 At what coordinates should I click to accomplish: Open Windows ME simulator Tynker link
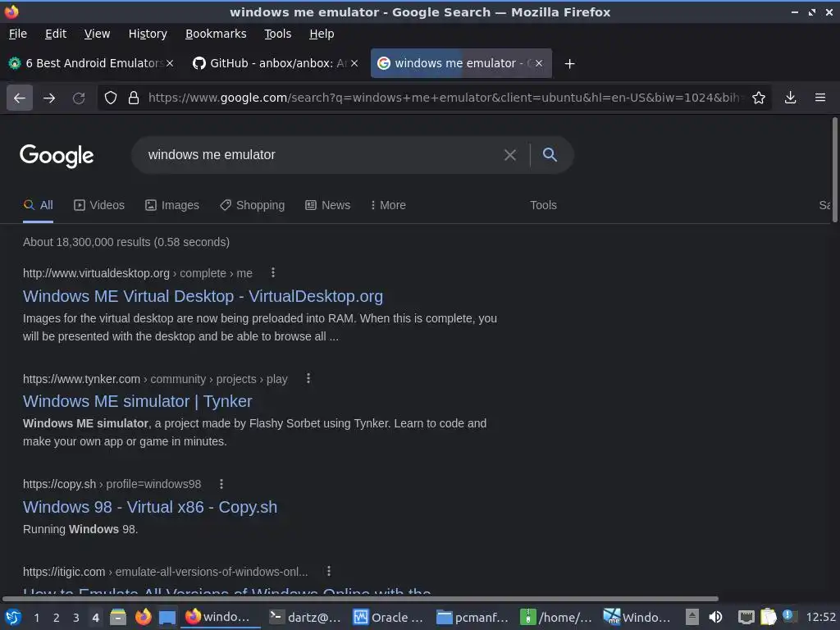pos(138,401)
